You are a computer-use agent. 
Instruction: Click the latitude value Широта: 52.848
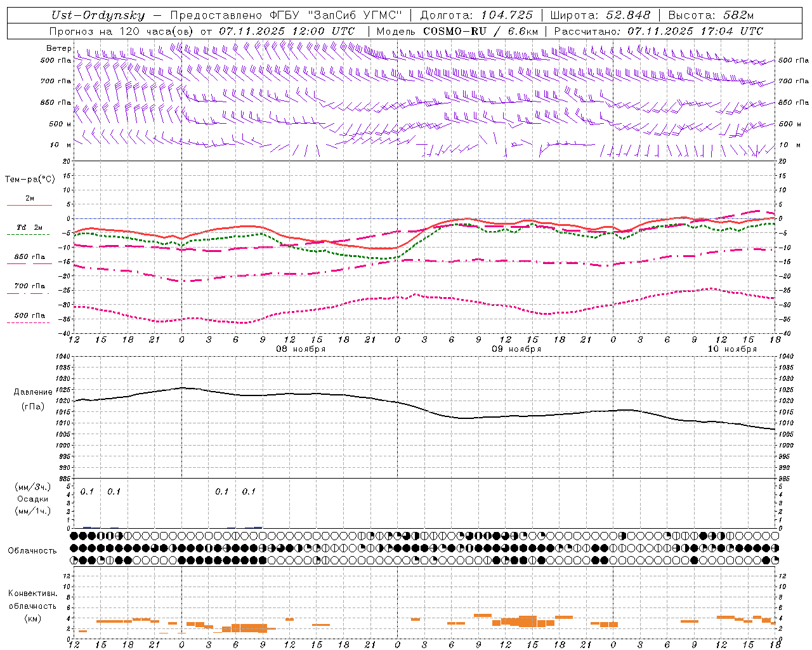[600, 15]
